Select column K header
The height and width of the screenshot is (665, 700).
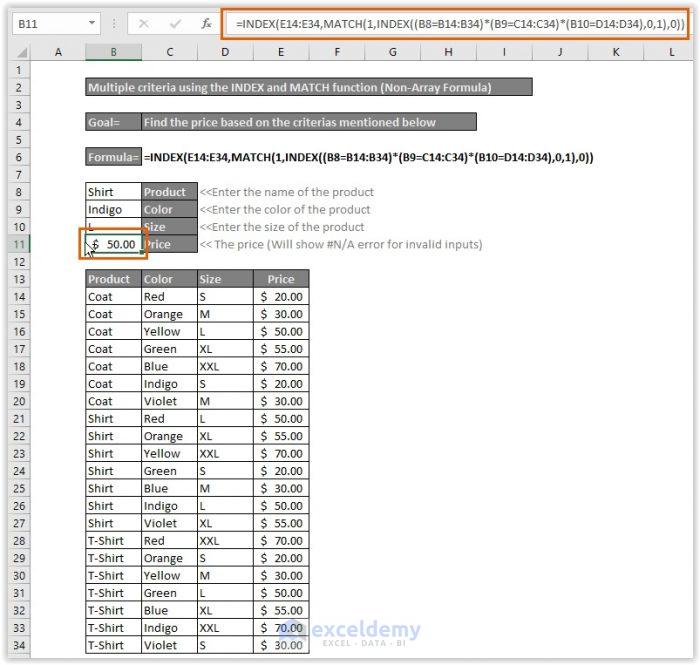tap(616, 52)
